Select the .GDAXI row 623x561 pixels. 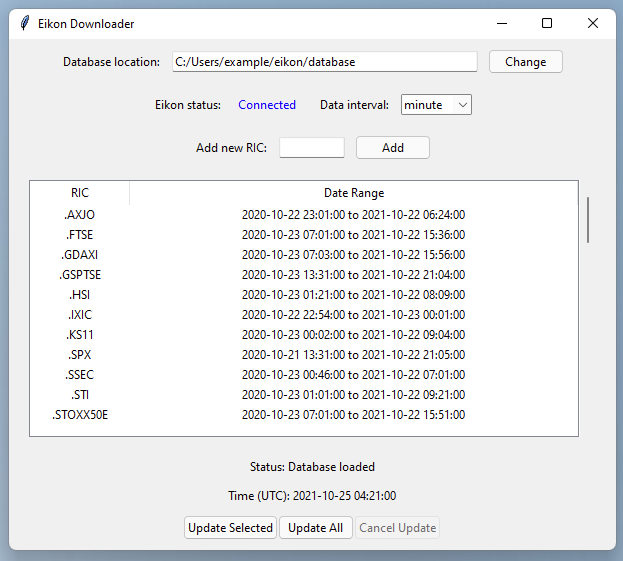tap(304, 255)
